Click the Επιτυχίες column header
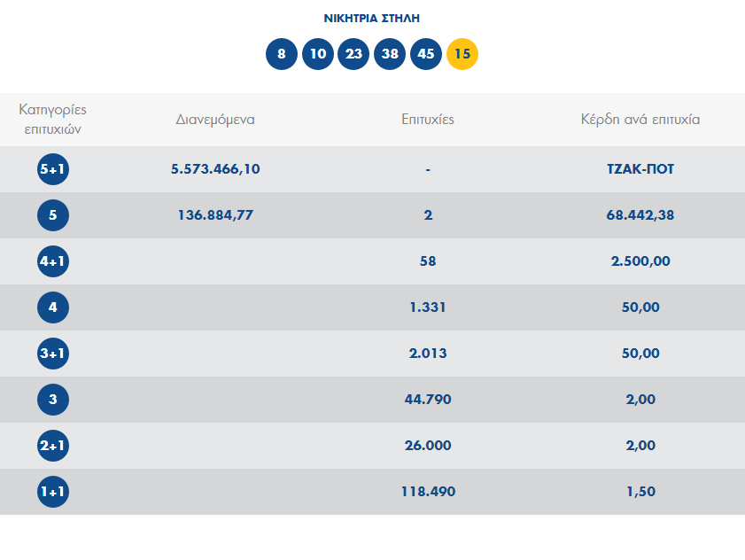The width and height of the screenshot is (745, 560). [x=428, y=120]
